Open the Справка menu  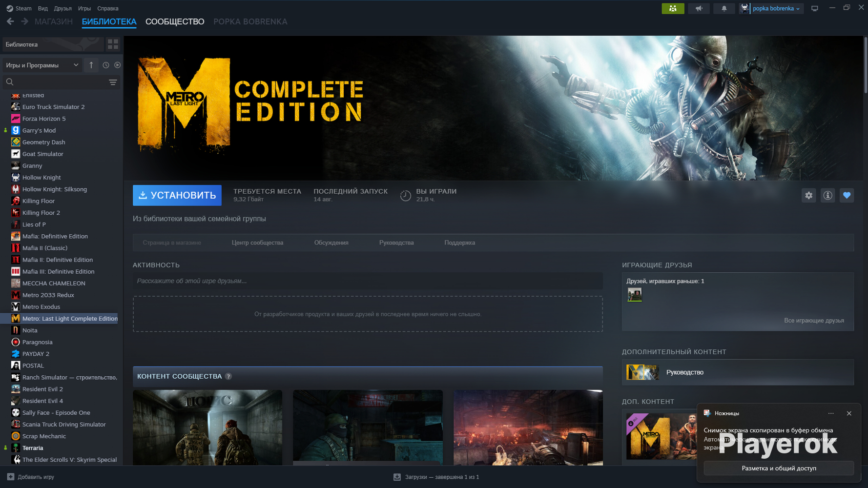(108, 8)
